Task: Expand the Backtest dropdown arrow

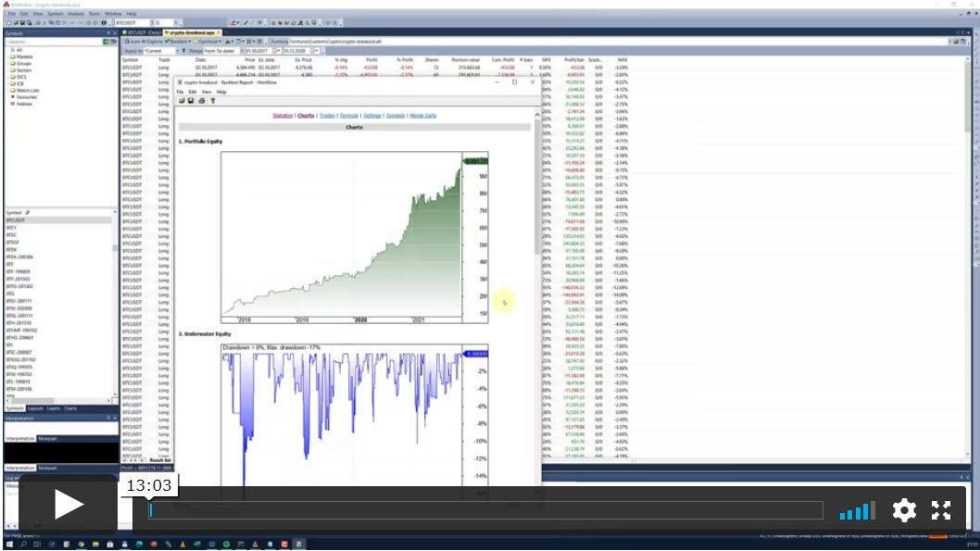Action: [x=190, y=42]
